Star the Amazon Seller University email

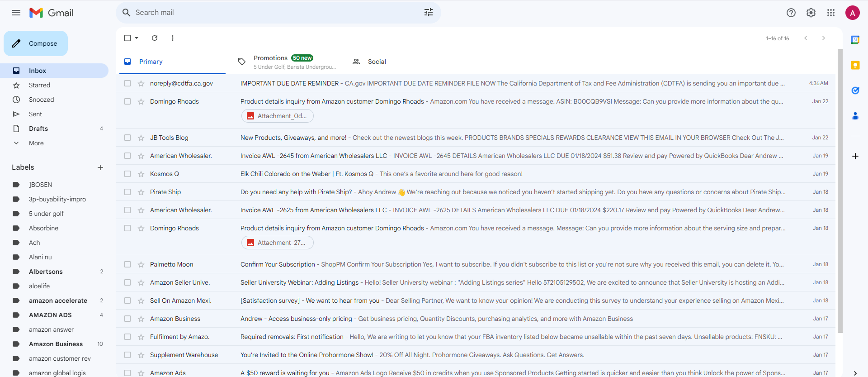(141, 282)
